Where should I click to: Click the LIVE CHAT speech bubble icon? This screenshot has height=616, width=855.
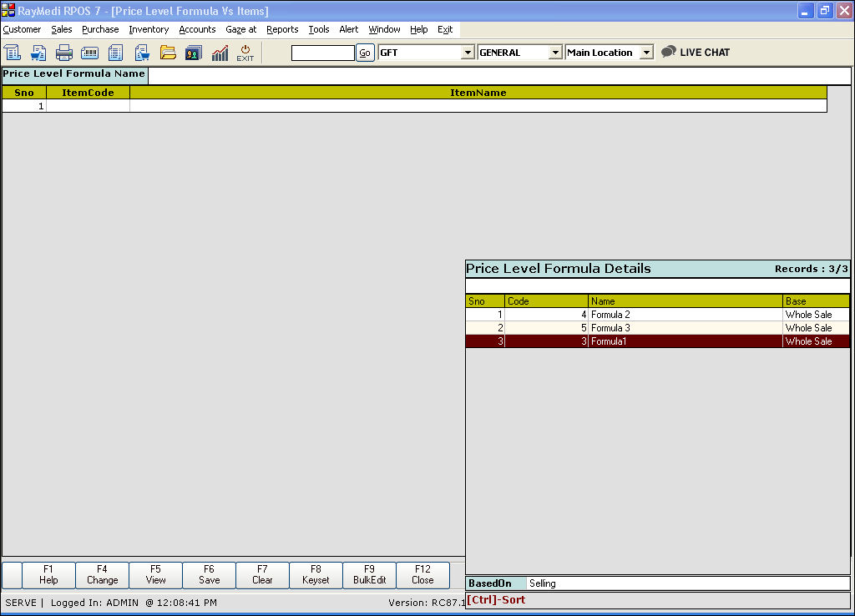click(669, 52)
